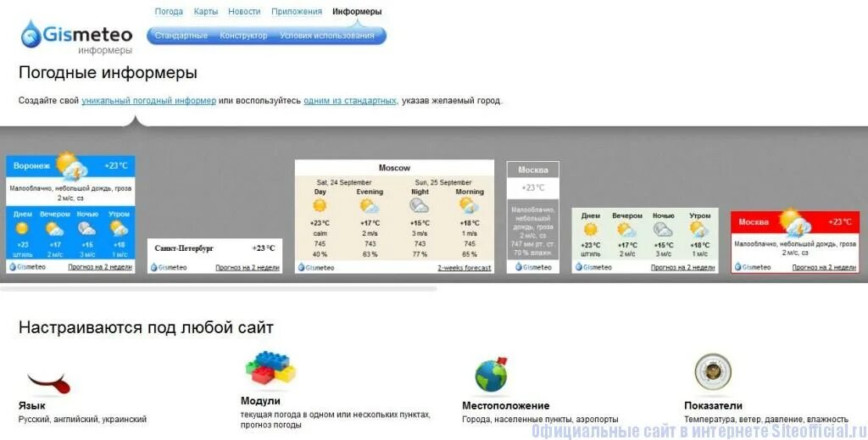Screen dimensions: 868x440
Task: Click the Moscow widget Day sun icon
Action: click(x=320, y=206)
